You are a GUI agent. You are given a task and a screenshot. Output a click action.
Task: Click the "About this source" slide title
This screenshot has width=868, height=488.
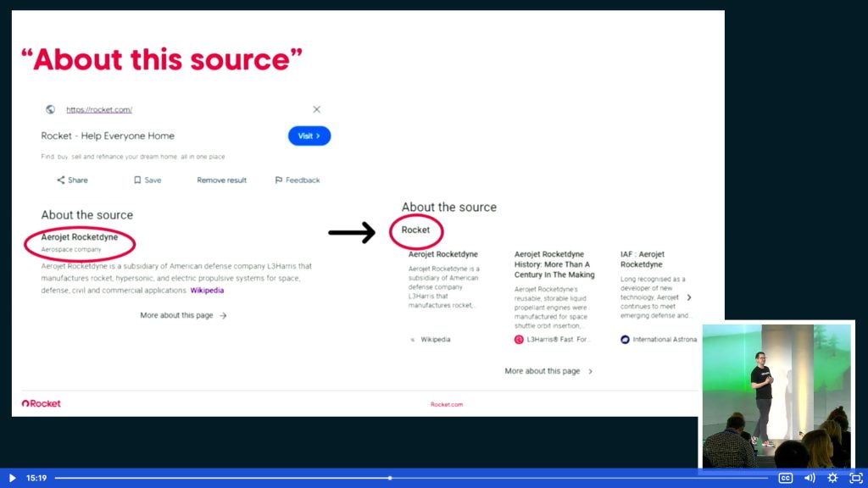coord(162,60)
